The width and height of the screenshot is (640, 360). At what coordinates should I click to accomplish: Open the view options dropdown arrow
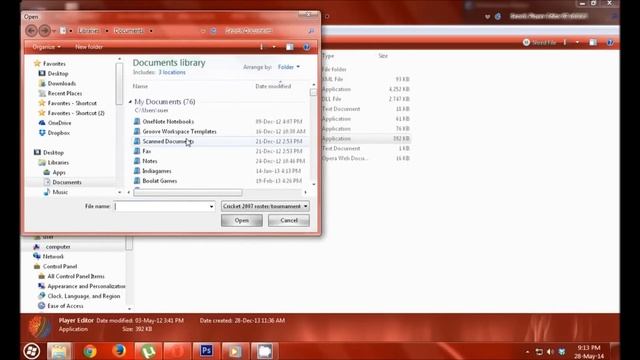274,47
